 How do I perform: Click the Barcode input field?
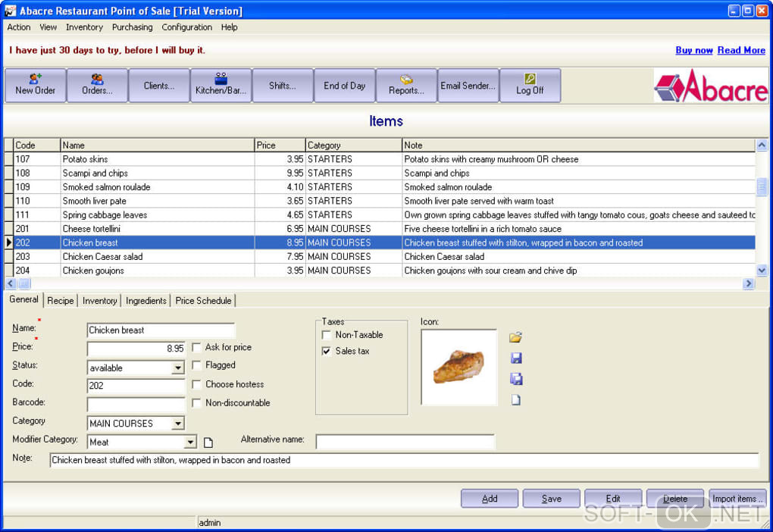(136, 404)
